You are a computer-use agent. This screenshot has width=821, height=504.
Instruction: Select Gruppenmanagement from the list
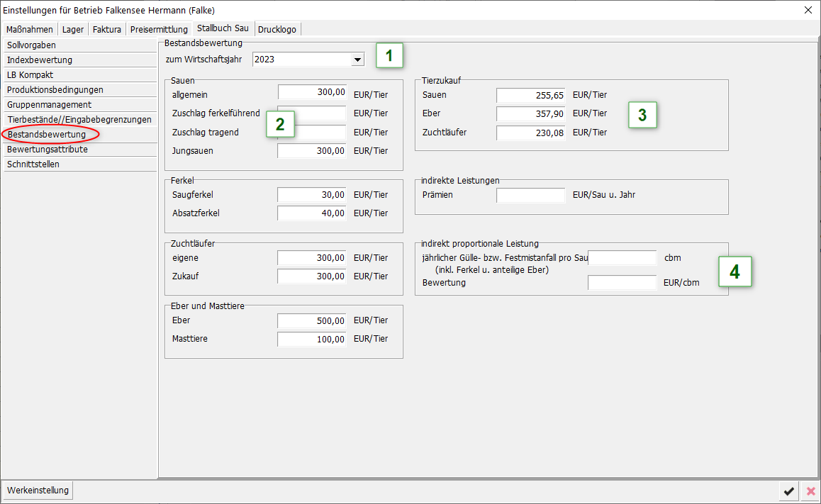click(49, 105)
